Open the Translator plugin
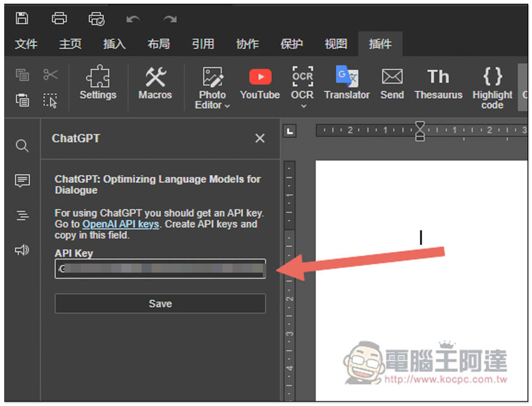The image size is (532, 406). pos(347,83)
